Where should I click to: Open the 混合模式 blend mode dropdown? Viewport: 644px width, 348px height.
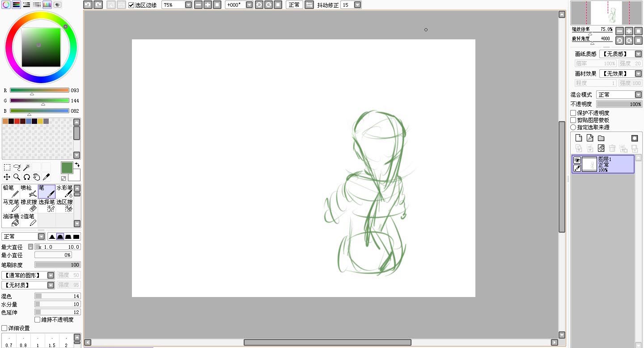click(638, 95)
